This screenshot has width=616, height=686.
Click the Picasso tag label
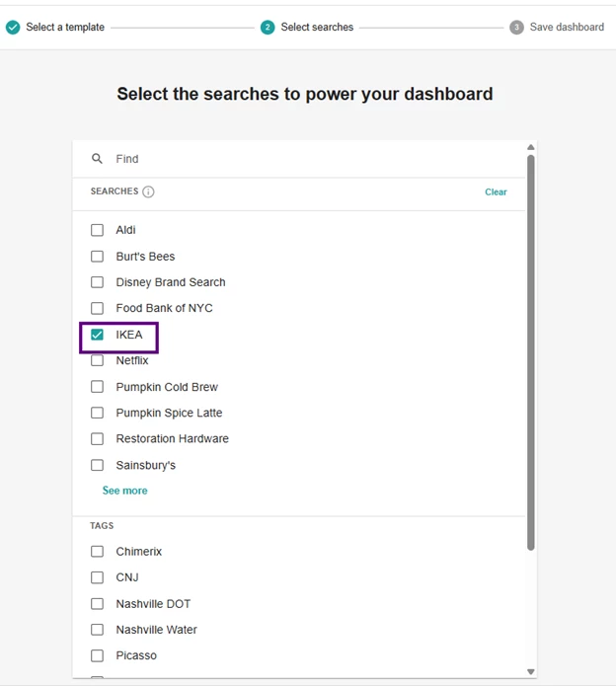coord(136,655)
